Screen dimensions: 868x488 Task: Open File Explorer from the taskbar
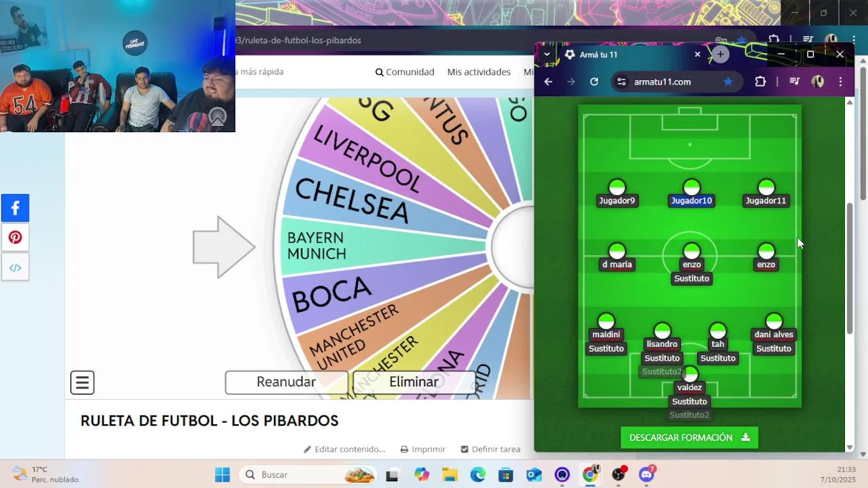click(x=450, y=474)
